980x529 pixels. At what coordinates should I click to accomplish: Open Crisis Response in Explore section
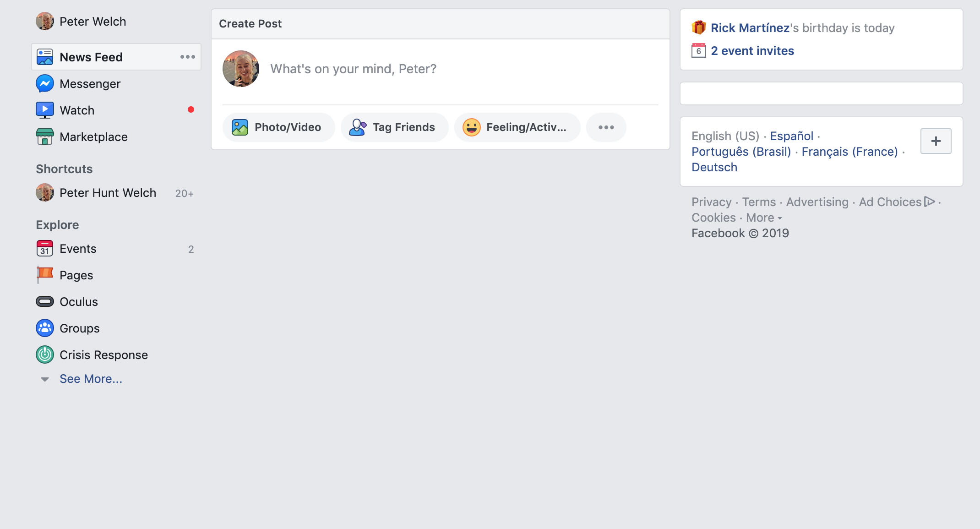tap(103, 355)
